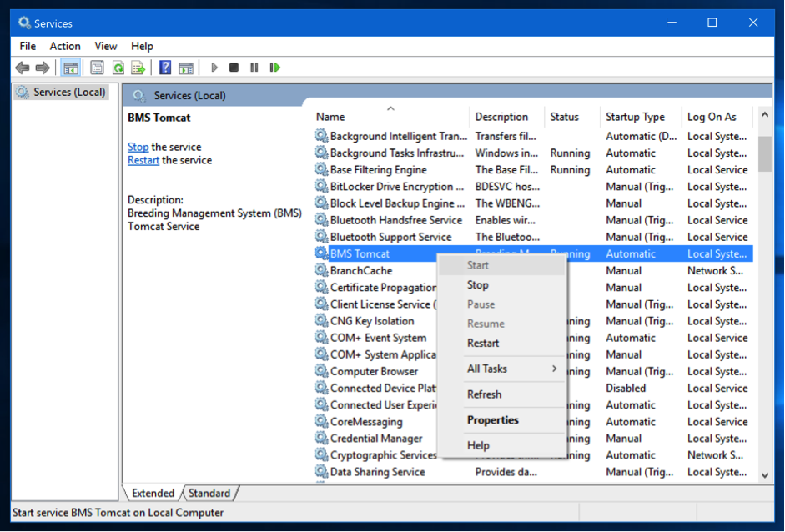The width and height of the screenshot is (785, 532).
Task: Click the Back arrow toolbar icon
Action: [22, 68]
